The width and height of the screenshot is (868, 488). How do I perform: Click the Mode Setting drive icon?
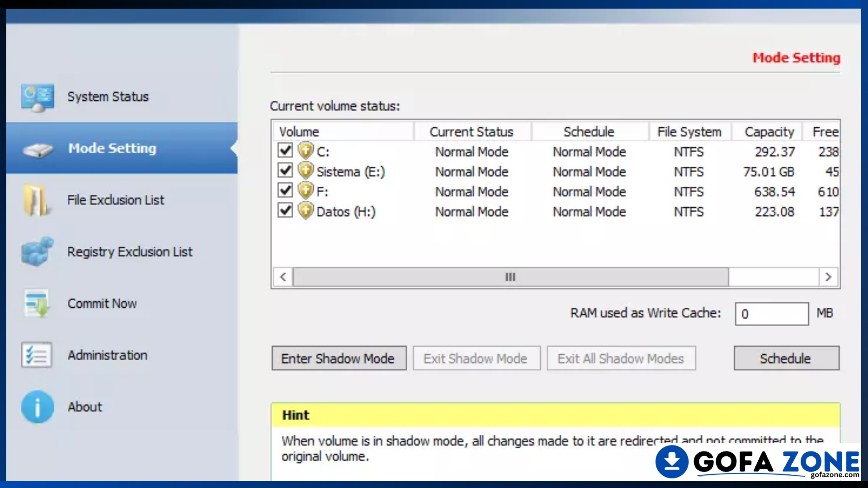[38, 150]
